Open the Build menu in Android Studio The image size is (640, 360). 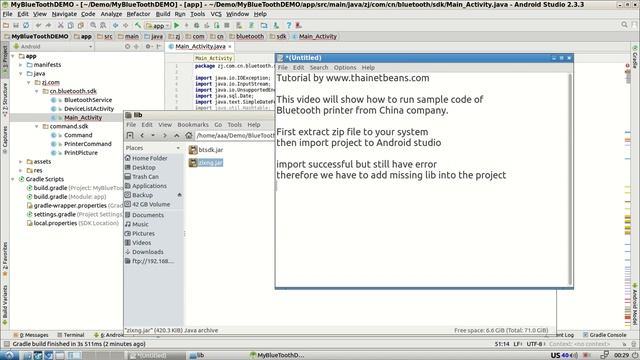[x=163, y=14]
